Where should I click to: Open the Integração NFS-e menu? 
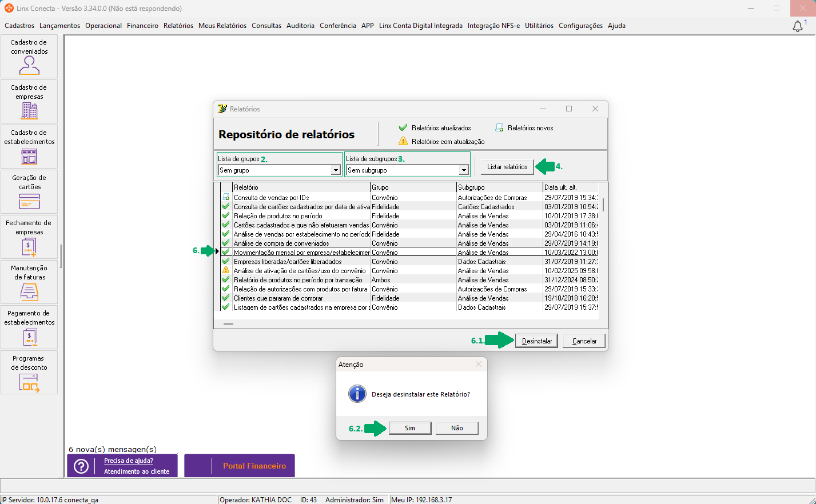pos(493,26)
